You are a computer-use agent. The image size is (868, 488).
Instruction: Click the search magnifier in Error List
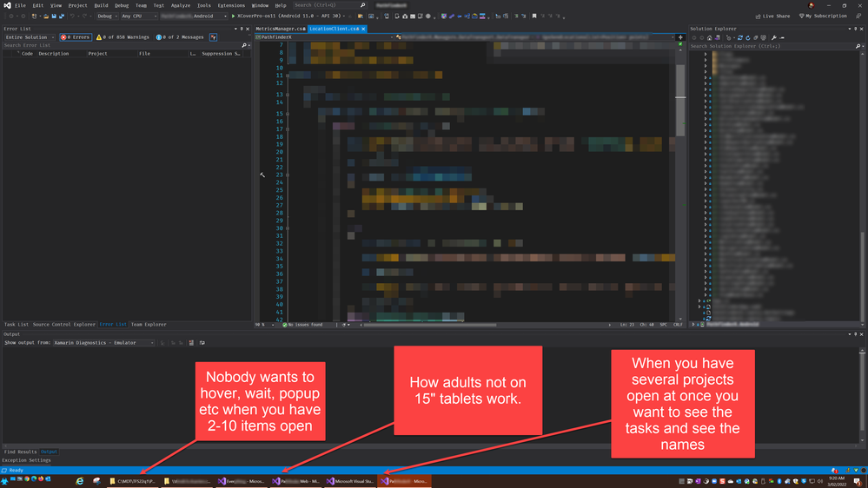pos(244,45)
